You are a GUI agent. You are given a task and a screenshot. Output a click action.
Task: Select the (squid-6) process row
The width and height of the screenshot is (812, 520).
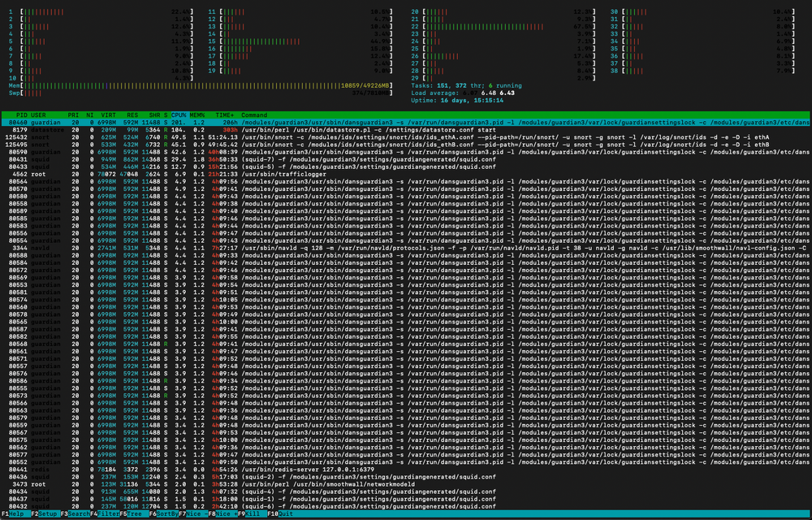click(x=405, y=506)
